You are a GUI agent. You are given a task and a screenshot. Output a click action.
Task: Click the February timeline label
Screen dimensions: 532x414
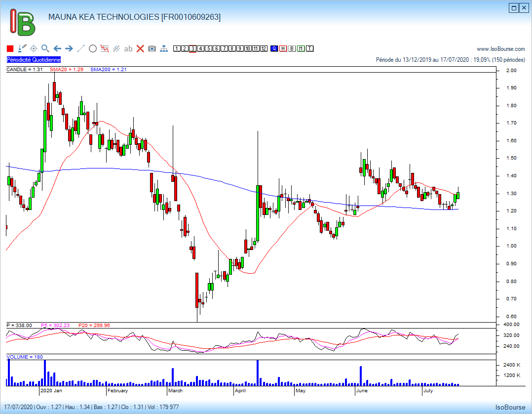(118, 391)
